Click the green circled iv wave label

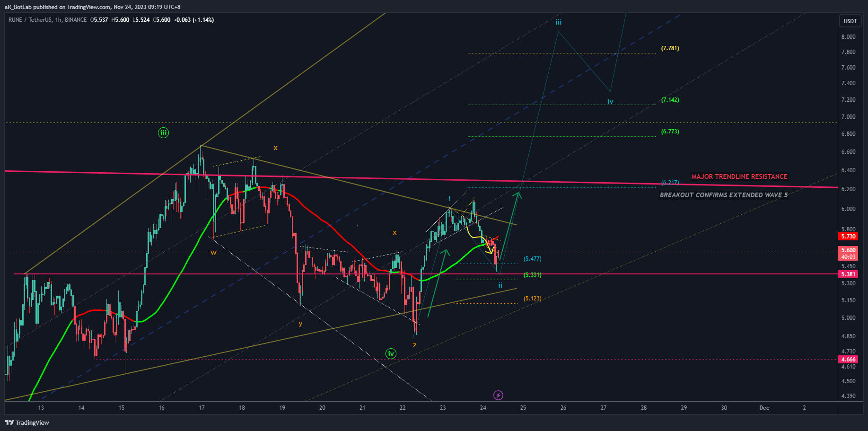coord(391,353)
